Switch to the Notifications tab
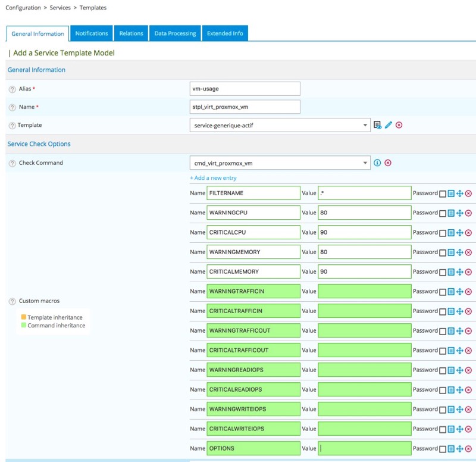This screenshot has width=476, height=462. click(92, 33)
